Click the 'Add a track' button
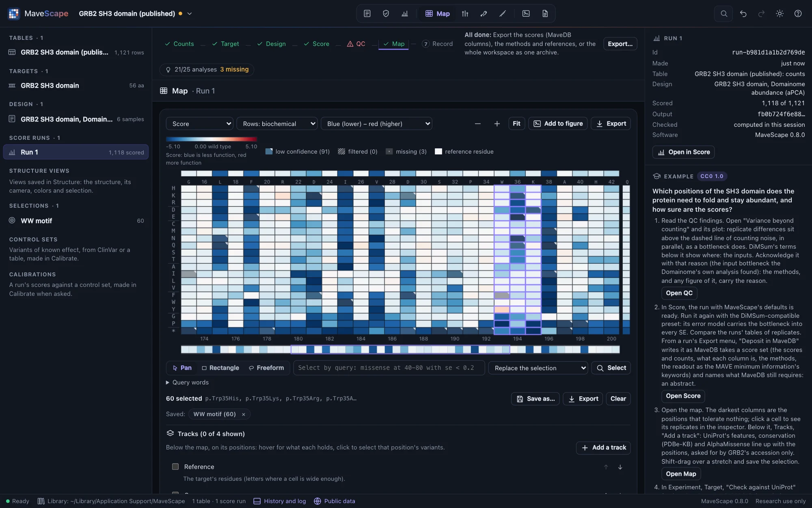This screenshot has width=812, height=508. pyautogui.click(x=603, y=448)
